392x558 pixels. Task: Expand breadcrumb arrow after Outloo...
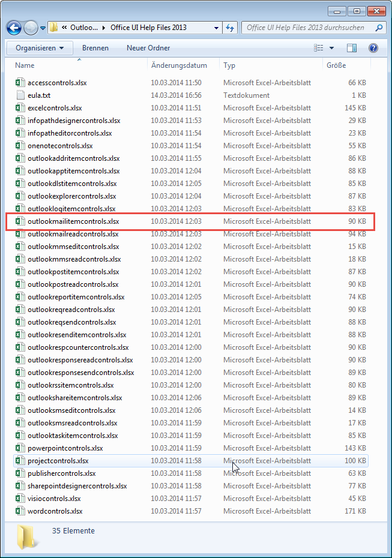pyautogui.click(x=104, y=28)
